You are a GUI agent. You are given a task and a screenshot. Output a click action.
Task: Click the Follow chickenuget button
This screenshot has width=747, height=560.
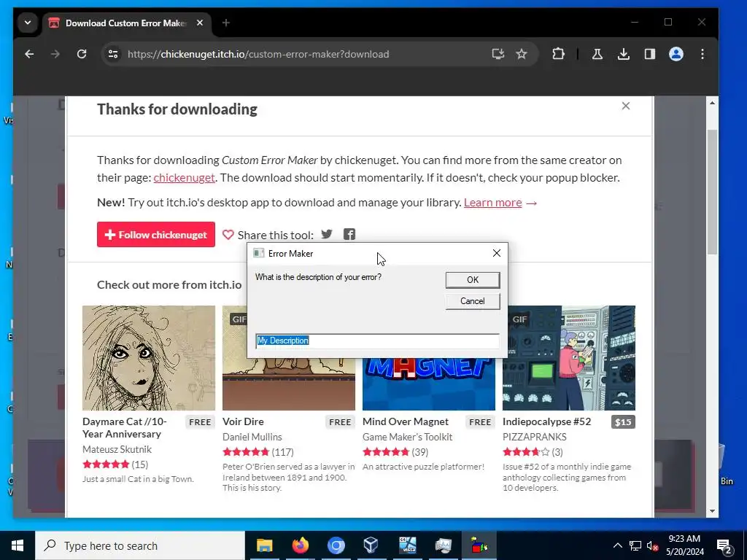click(x=156, y=235)
